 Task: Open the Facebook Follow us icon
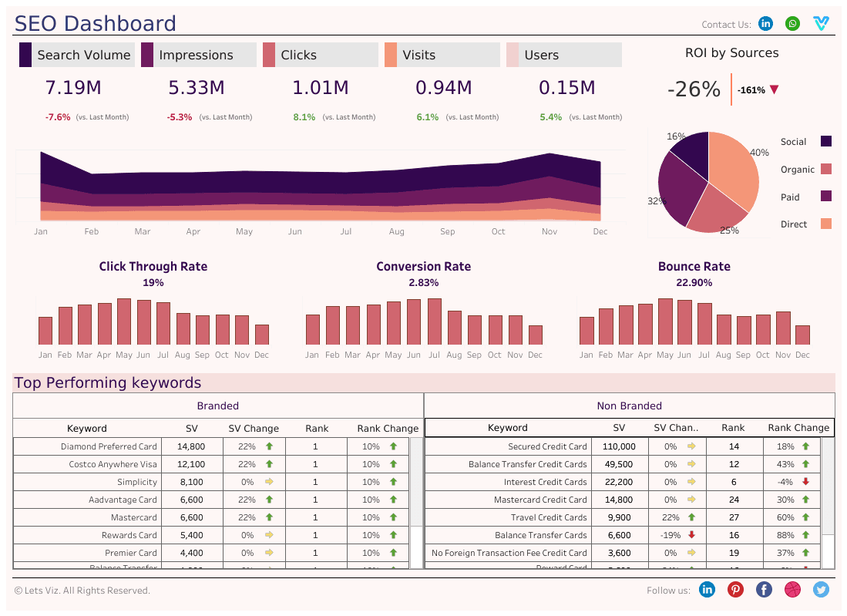764,589
